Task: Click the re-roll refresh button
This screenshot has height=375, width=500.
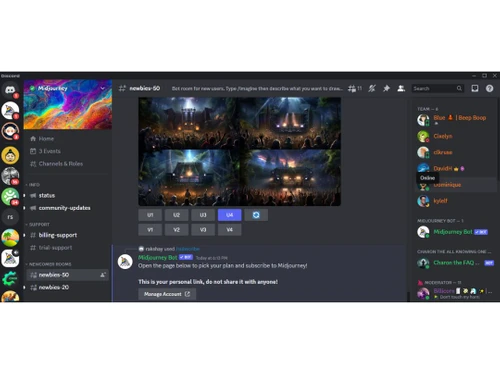Action: pos(256,215)
